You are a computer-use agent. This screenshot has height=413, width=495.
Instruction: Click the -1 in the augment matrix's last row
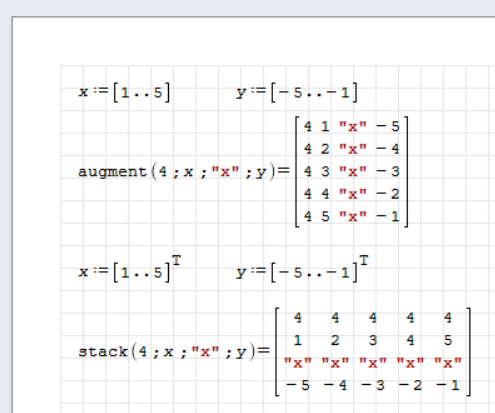(x=388, y=217)
